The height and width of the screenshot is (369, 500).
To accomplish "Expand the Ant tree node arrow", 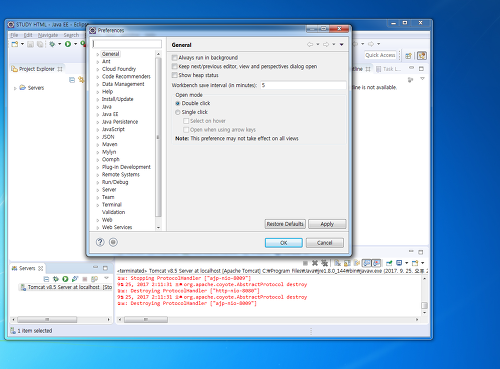I will point(98,62).
